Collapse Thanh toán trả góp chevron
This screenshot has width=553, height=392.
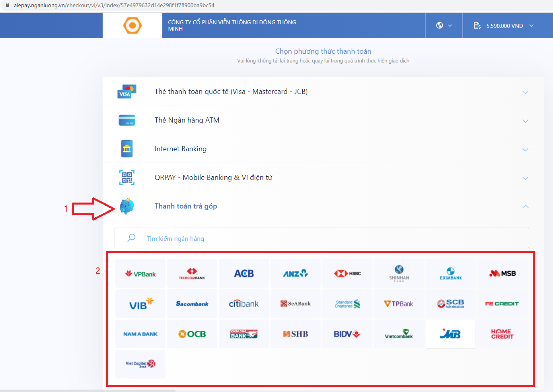tap(525, 206)
